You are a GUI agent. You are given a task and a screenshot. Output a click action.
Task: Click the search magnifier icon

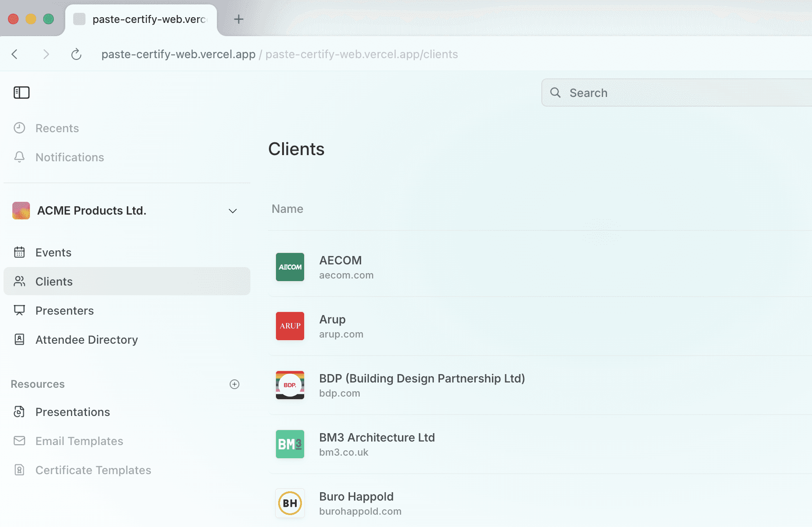(x=555, y=93)
